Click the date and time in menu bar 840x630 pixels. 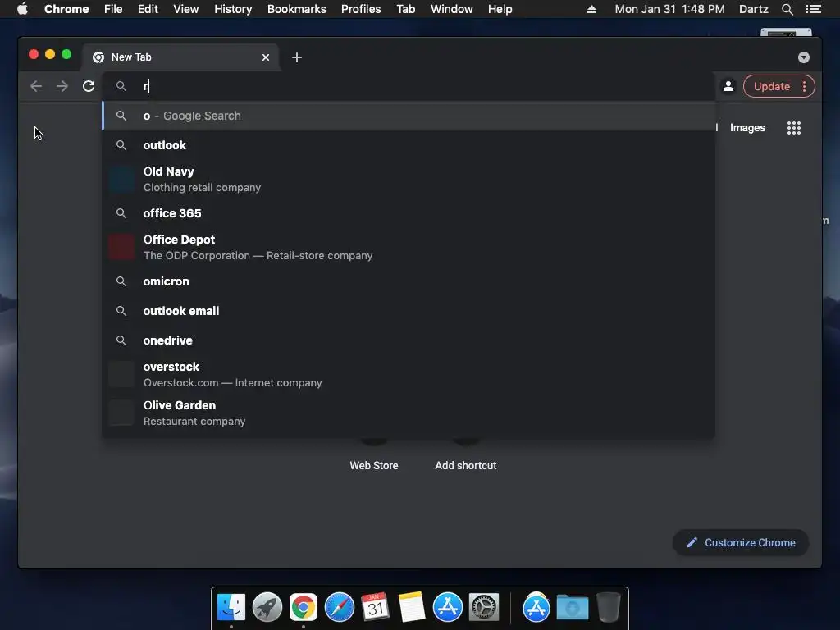tap(669, 9)
